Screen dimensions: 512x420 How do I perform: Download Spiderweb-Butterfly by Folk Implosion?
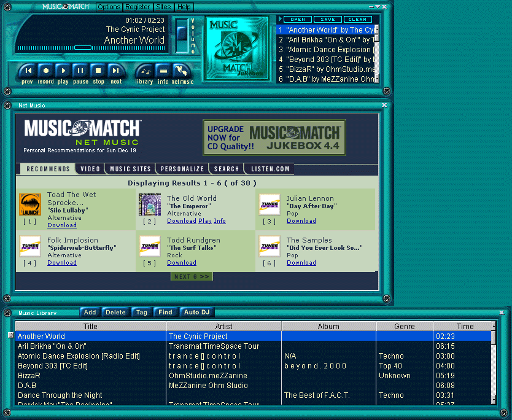62,263
